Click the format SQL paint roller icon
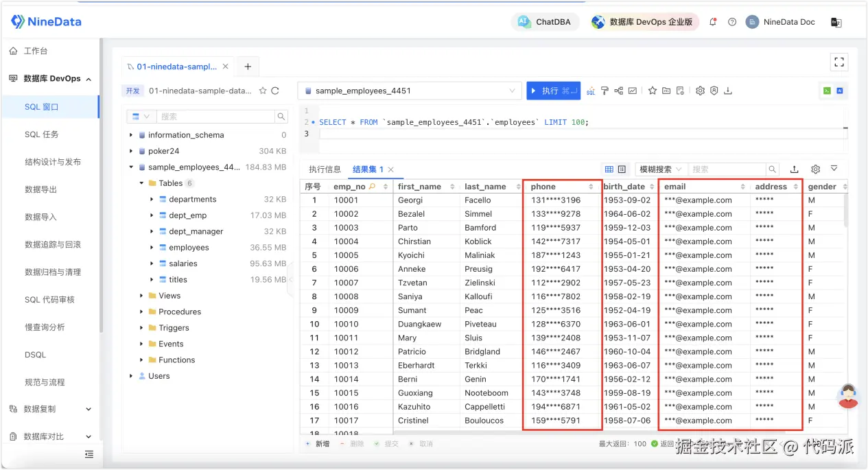 tap(605, 91)
